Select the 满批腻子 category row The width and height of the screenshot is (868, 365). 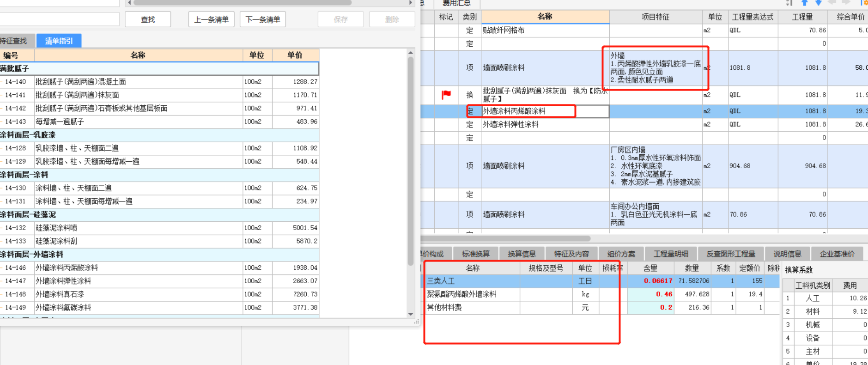(159, 68)
